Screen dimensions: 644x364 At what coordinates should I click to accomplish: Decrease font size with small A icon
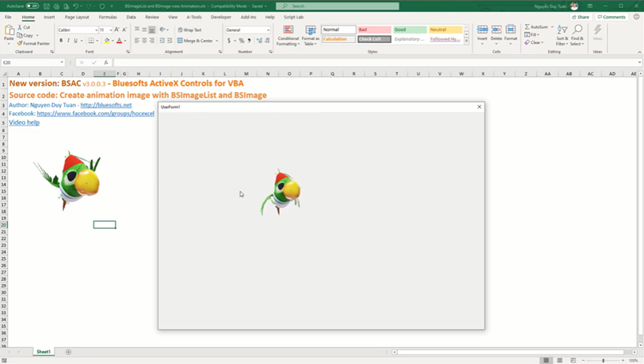click(124, 30)
